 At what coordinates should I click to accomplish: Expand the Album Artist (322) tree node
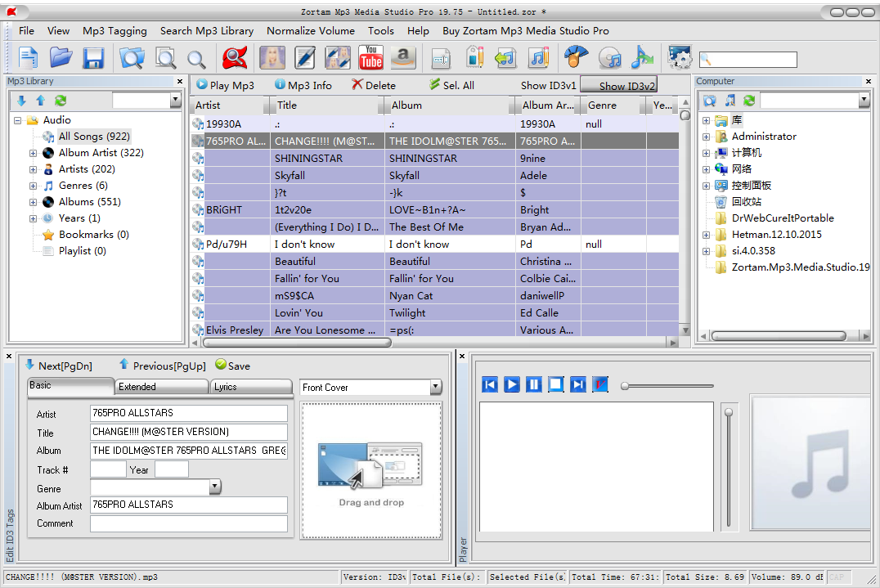(33, 153)
